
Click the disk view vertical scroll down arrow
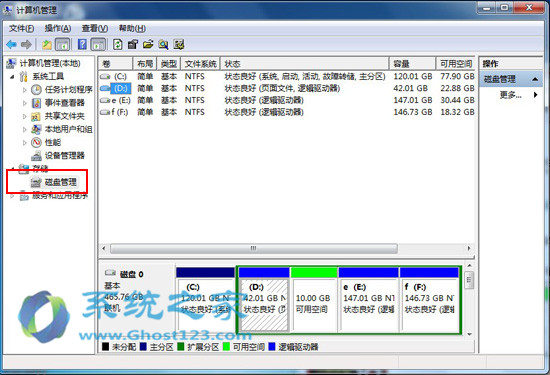coord(469,334)
